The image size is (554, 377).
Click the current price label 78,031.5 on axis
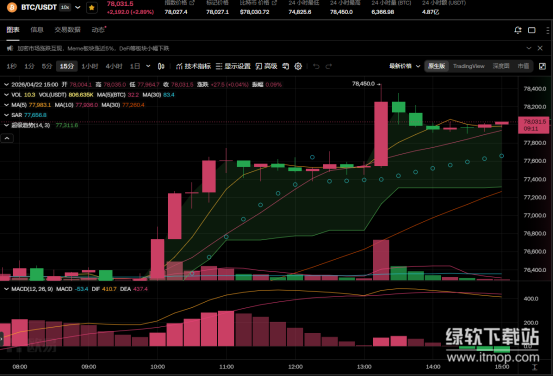[534, 125]
